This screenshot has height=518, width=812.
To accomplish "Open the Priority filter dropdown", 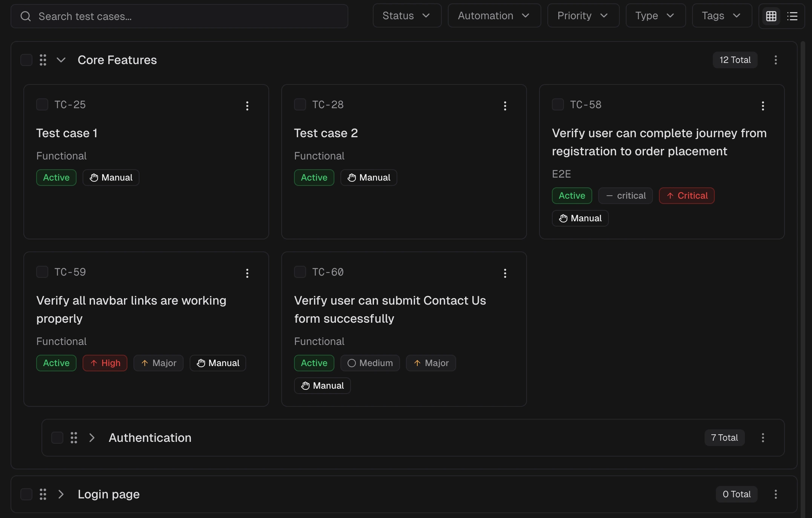I will point(583,16).
